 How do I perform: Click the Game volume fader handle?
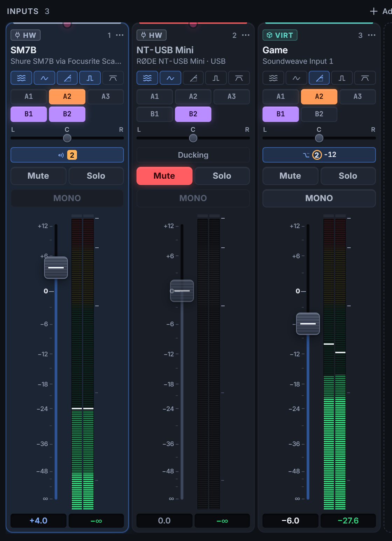308,324
